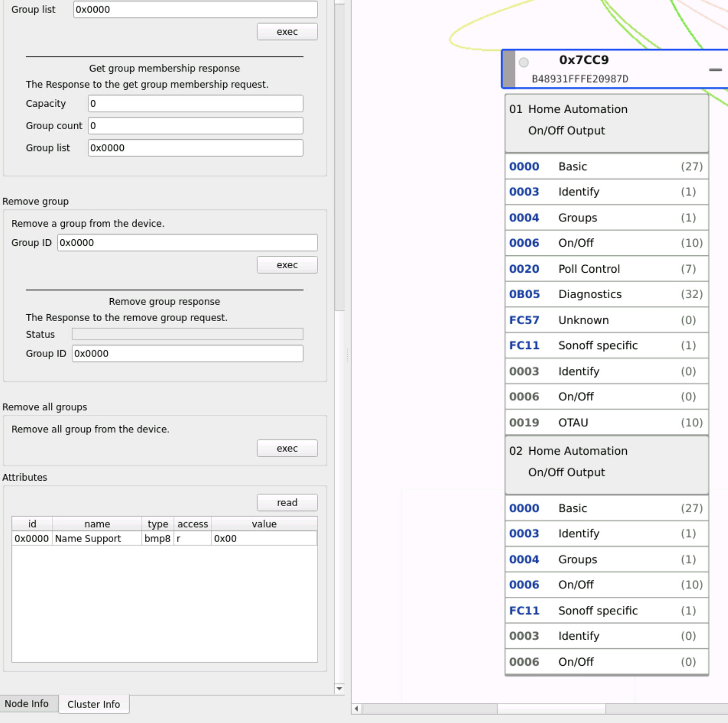Expand endpoint 01 Home Automation header
This screenshot has height=723, width=728.
click(606, 120)
